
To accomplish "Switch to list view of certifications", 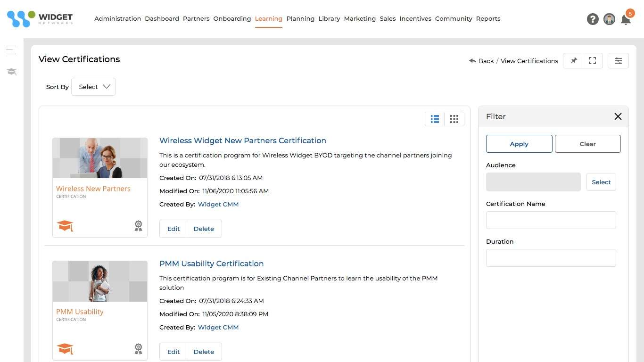I will click(x=434, y=119).
